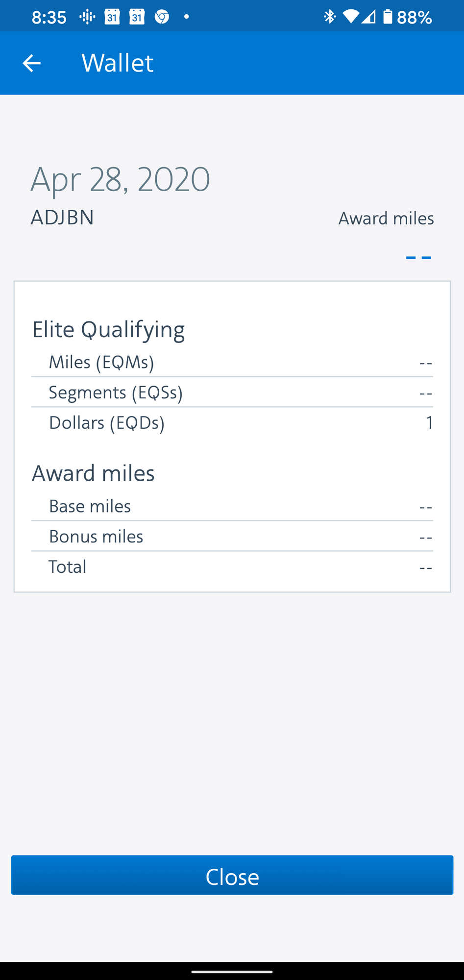Tap the Bonus miles row
Viewport: 464px width, 980px height.
click(x=232, y=537)
